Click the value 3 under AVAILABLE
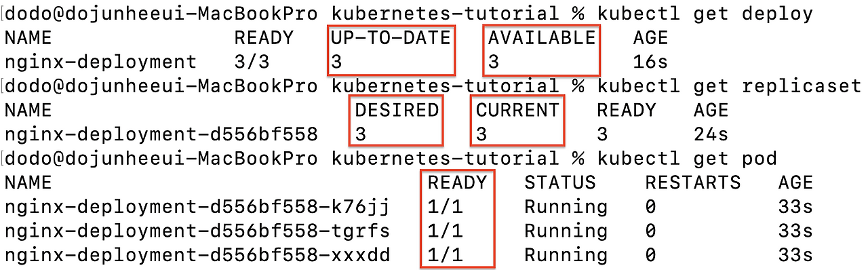This screenshot has width=868, height=270. tap(494, 62)
